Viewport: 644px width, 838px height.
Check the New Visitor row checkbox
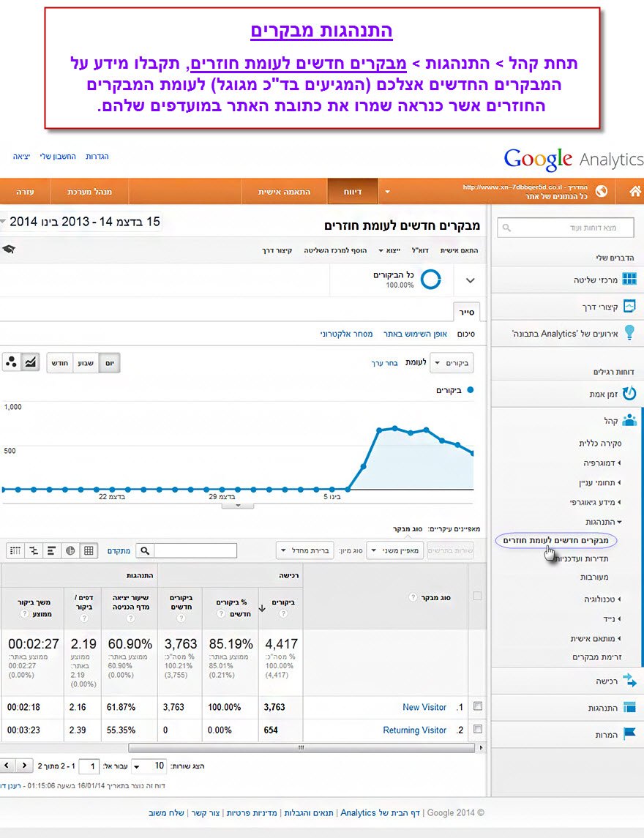coord(478,706)
